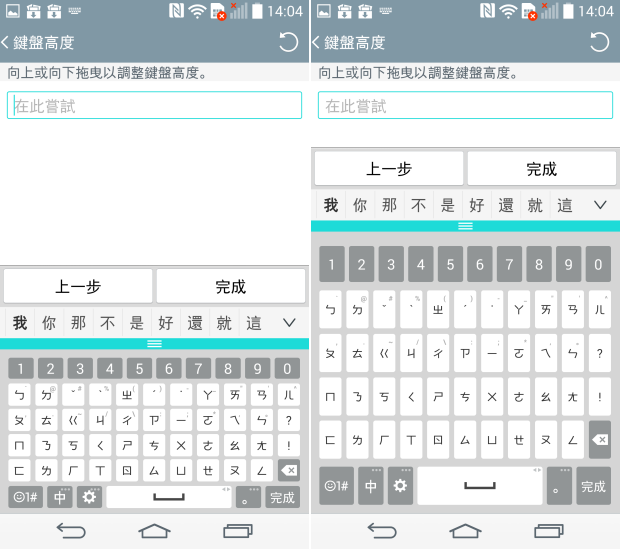Screen dimensions: 620x549
Task: Tap the 在此嘗試 text field, right screen
Action: 465,105
